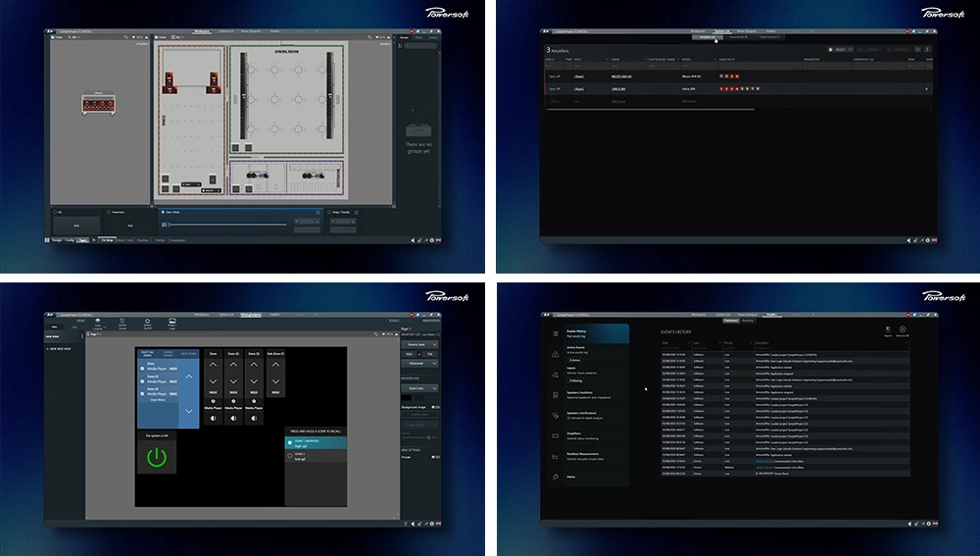Switch to Dashboard tab in Health window
This screenshot has width=980, height=556.
pyautogui.click(x=731, y=321)
